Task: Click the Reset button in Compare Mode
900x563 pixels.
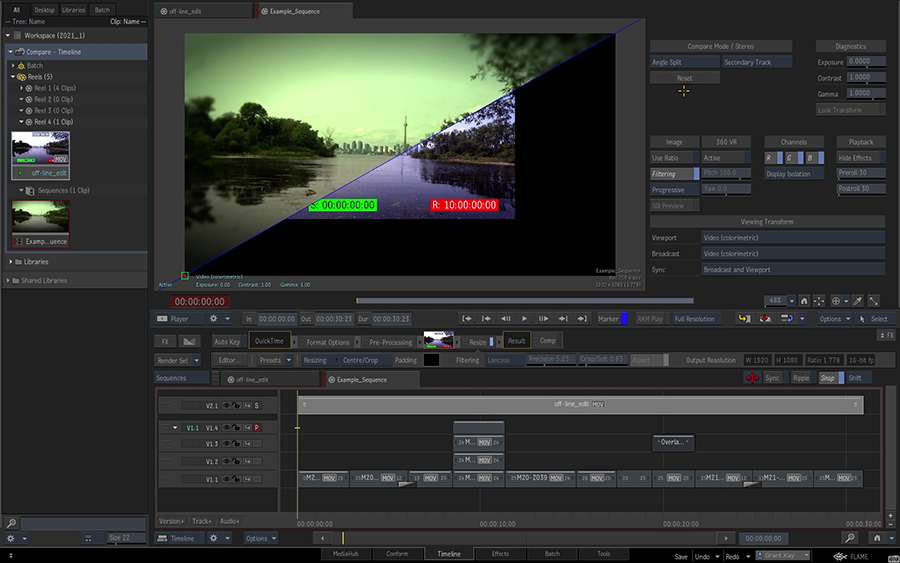Action: click(x=684, y=78)
